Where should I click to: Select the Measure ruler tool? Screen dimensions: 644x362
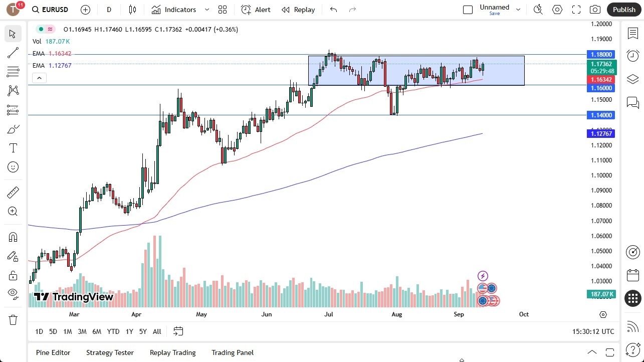13,192
